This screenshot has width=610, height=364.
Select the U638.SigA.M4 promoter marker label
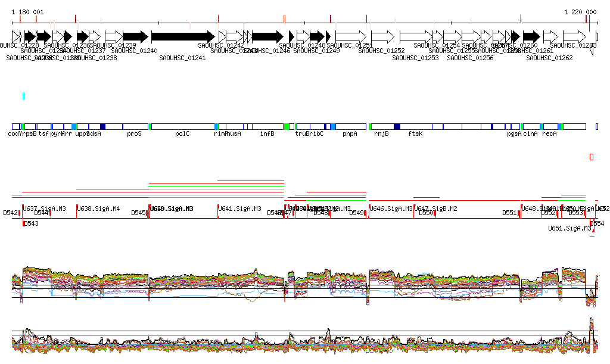click(98, 209)
